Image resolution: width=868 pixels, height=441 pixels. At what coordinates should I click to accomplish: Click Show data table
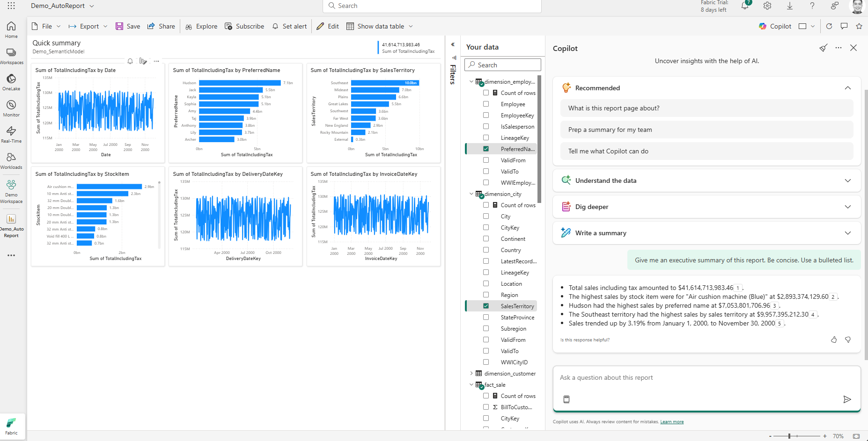point(380,26)
